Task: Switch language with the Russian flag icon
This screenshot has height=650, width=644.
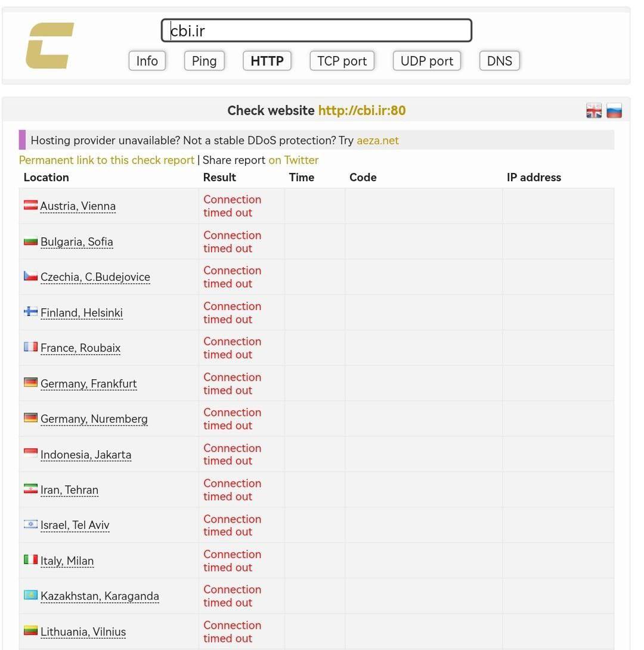Action: coord(614,111)
